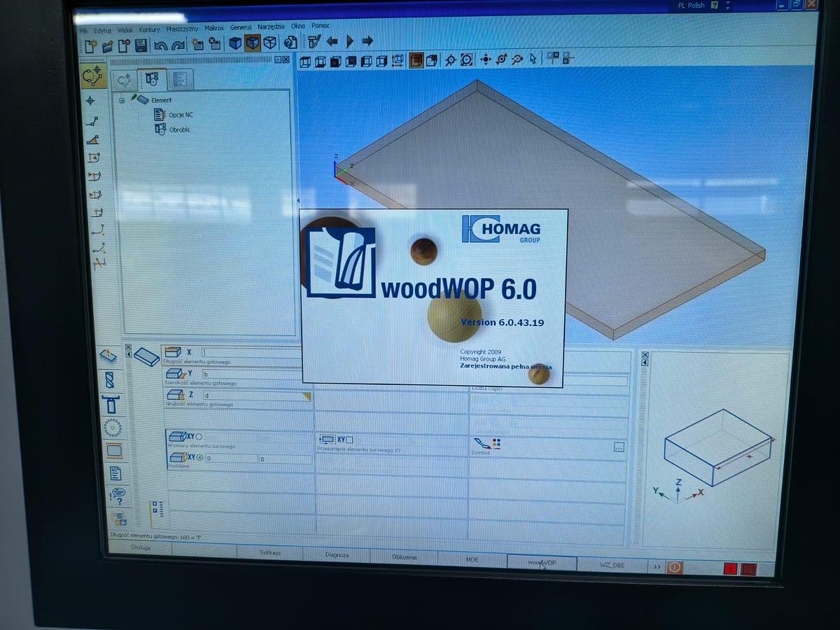The image size is (840, 630).
Task: Open the Plik menu
Action: tap(83, 31)
